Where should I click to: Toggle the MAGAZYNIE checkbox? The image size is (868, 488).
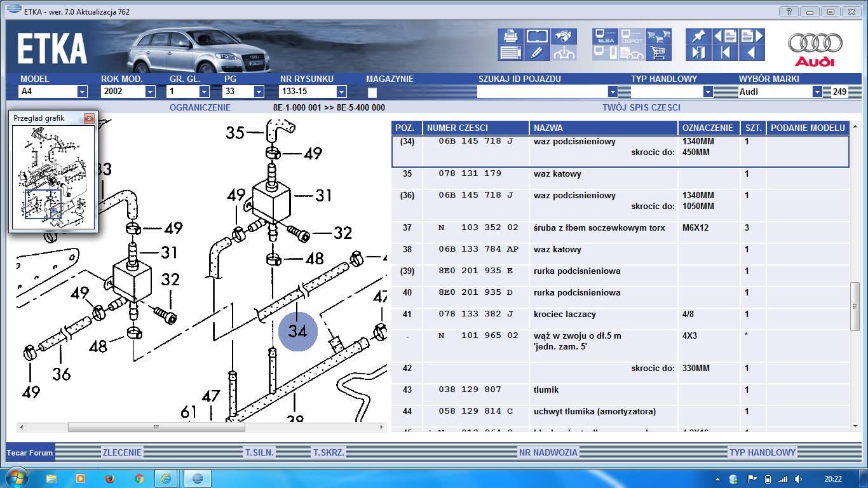pyautogui.click(x=372, y=92)
